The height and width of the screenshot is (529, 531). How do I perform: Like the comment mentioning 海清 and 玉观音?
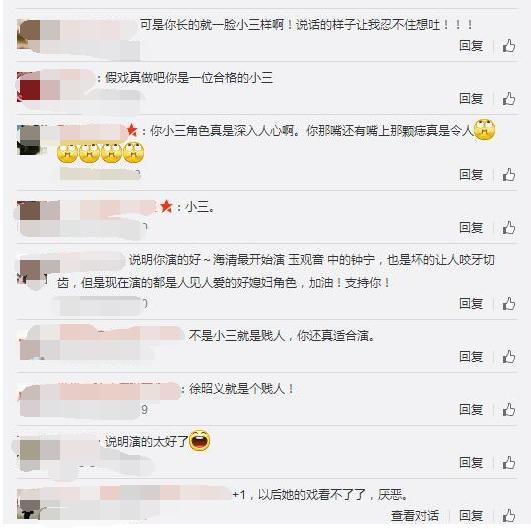509,303
